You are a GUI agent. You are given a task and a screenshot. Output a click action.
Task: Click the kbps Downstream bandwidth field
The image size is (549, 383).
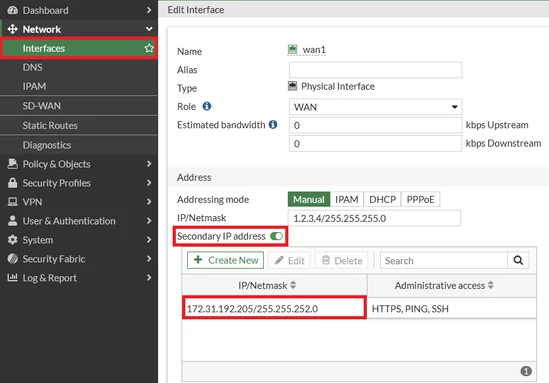[x=375, y=144]
